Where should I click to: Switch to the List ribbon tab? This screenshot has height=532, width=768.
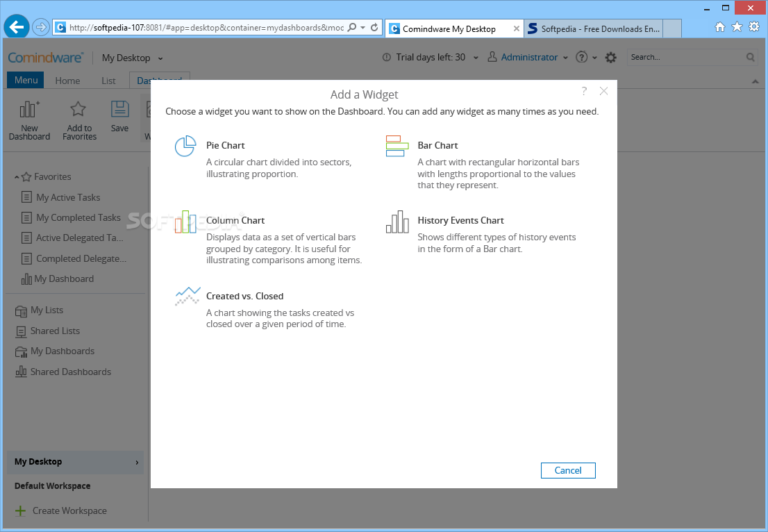point(109,81)
